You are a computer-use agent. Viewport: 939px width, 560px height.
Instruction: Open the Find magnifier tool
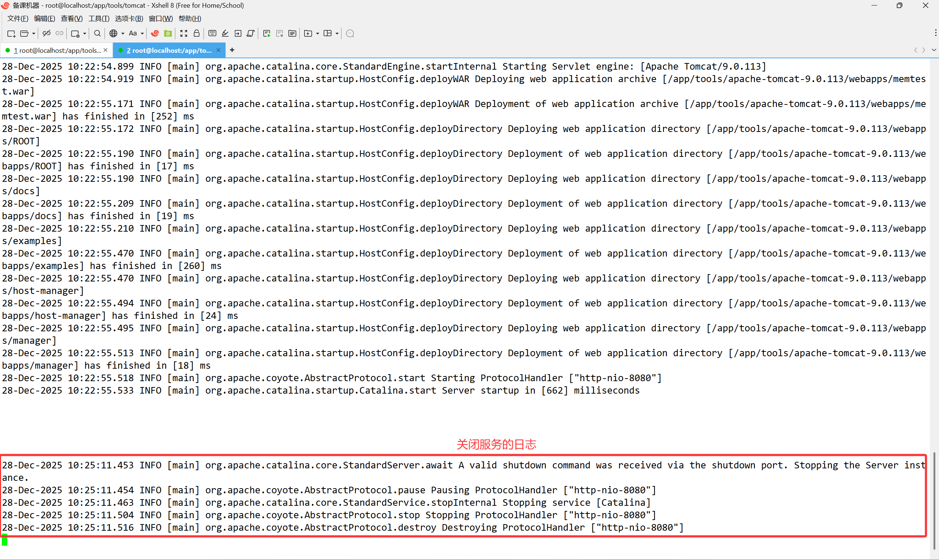coord(97,34)
